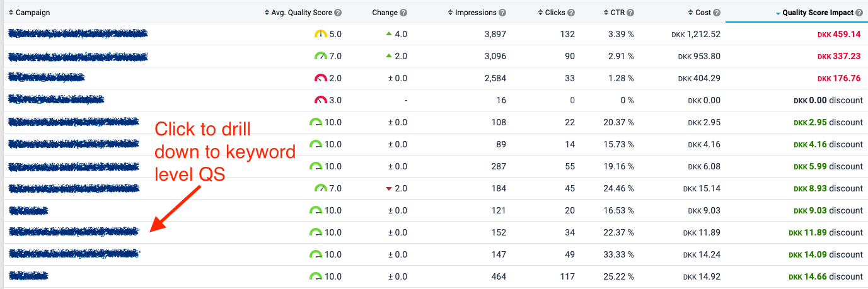Click the DKK 459.14 impact value
This screenshot has height=289, width=868.
pos(839,34)
